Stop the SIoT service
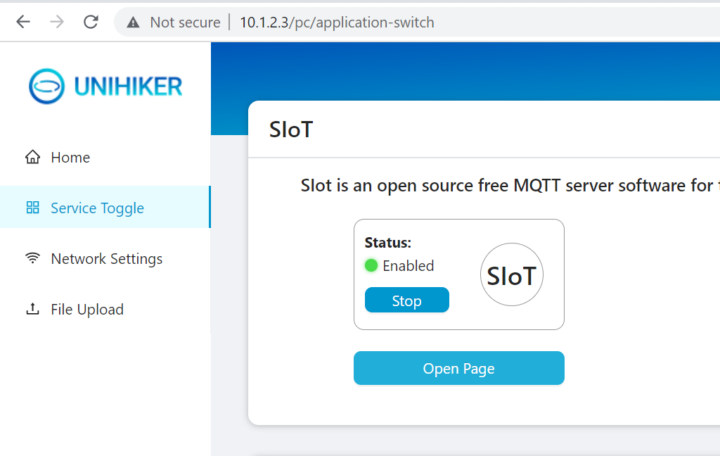The height and width of the screenshot is (456, 720). point(407,300)
